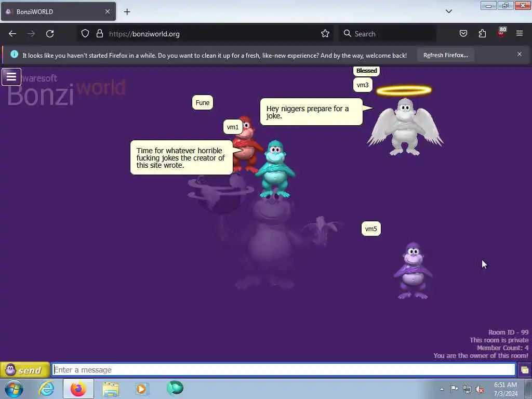
Task: Click the vm5 name tag
Action: coord(371,229)
